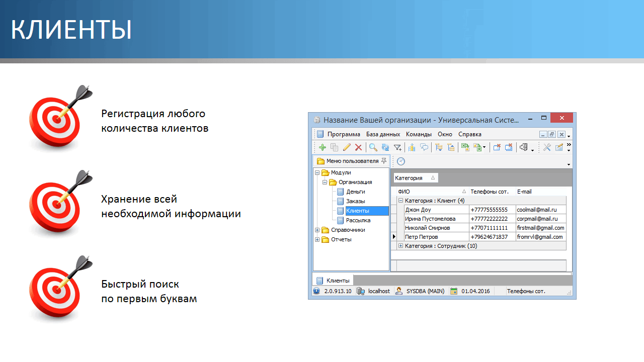Select Деньги in the tree

pyautogui.click(x=356, y=192)
